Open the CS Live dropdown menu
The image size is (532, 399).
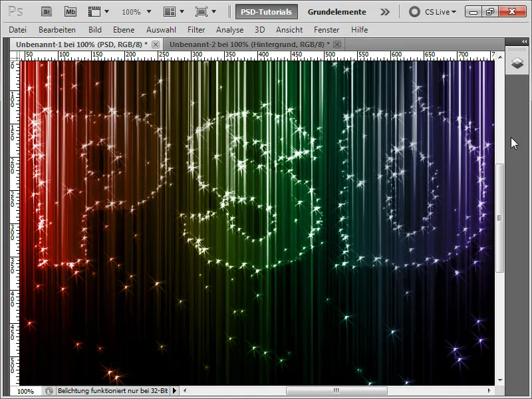(441, 12)
